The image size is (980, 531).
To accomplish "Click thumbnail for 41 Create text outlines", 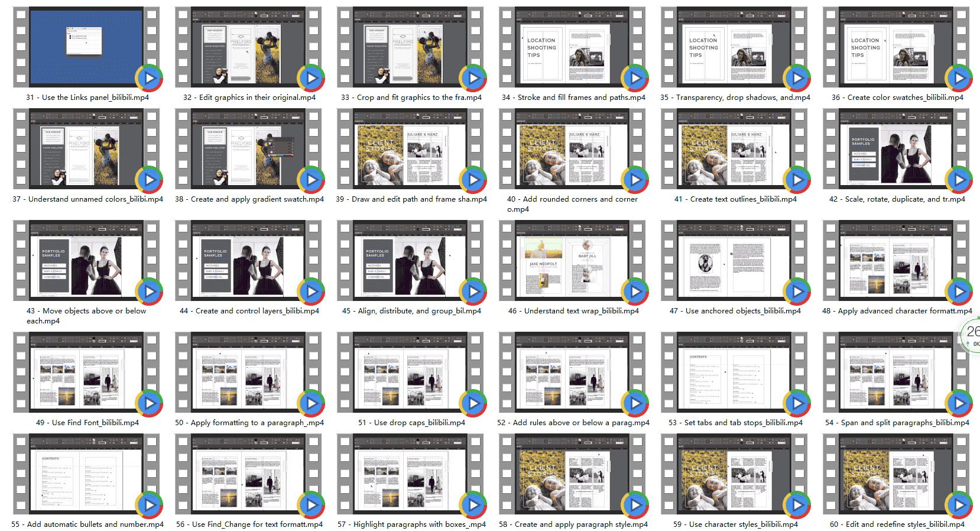I will tap(734, 149).
